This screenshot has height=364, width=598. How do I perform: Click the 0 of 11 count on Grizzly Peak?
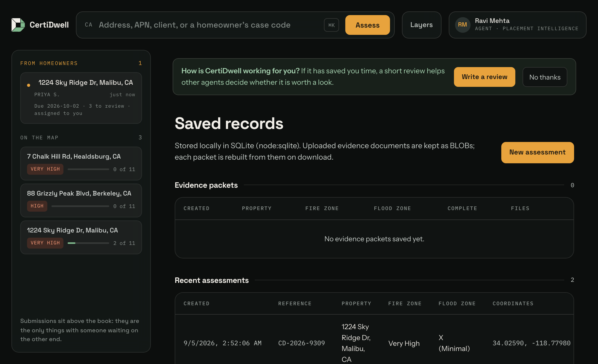click(x=124, y=206)
